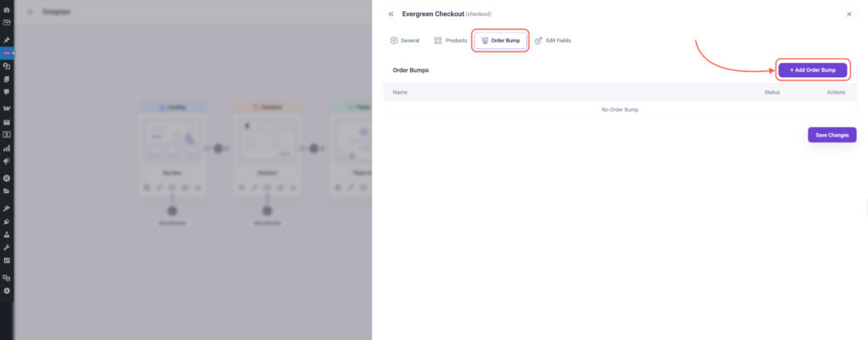Open Comments via the speech bubble icon
The height and width of the screenshot is (340, 868).
7,92
